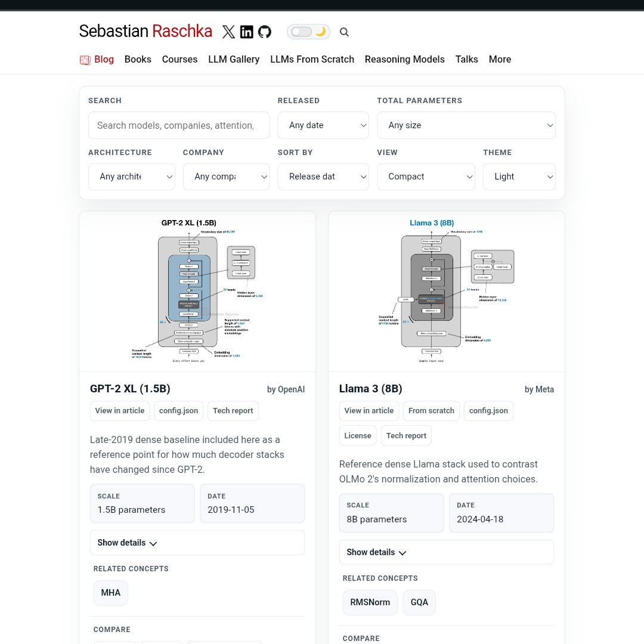Open the Total Parameters Any size dropdown
This screenshot has height=644, width=644.
click(x=466, y=125)
